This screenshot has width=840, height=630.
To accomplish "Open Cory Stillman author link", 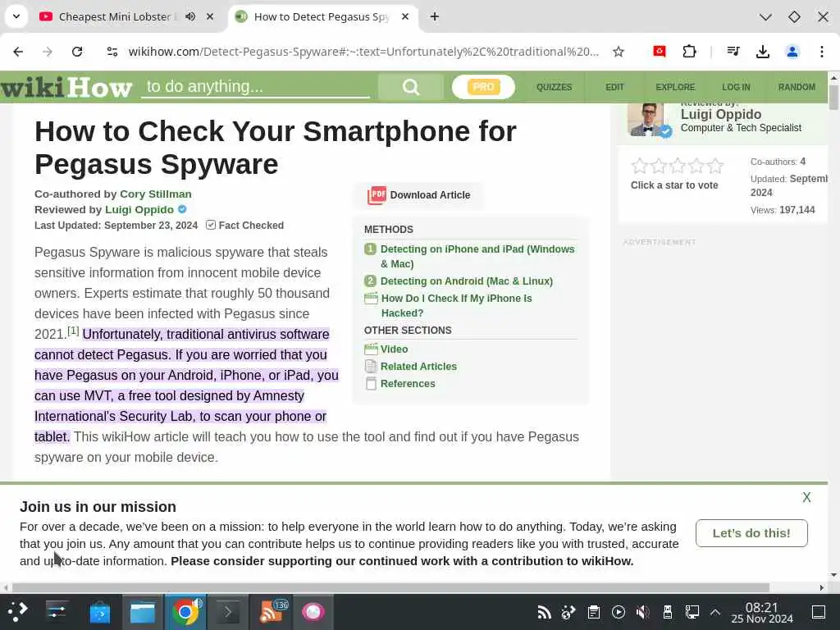I will point(155,194).
